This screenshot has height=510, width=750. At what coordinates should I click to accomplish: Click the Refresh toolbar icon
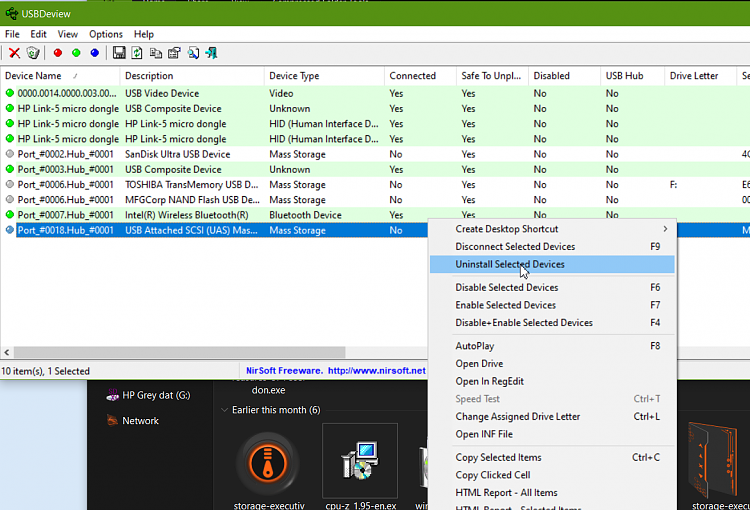click(x=137, y=53)
